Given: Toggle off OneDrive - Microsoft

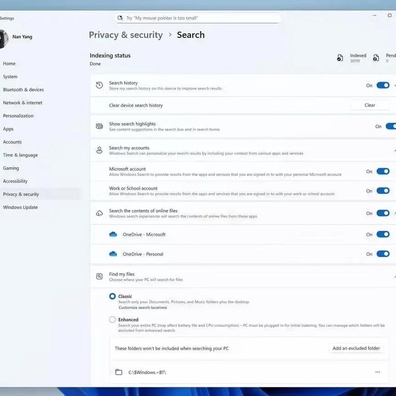Looking at the screenshot, I should 383,234.
